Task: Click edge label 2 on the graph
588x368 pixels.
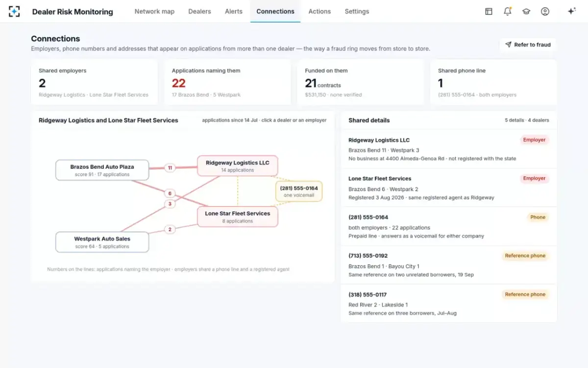Action: pyautogui.click(x=170, y=229)
